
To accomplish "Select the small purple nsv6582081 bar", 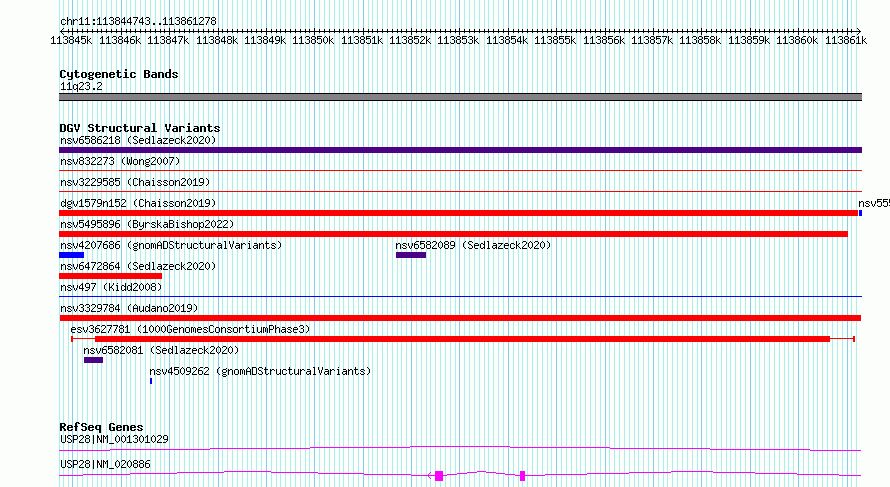I will (94, 360).
